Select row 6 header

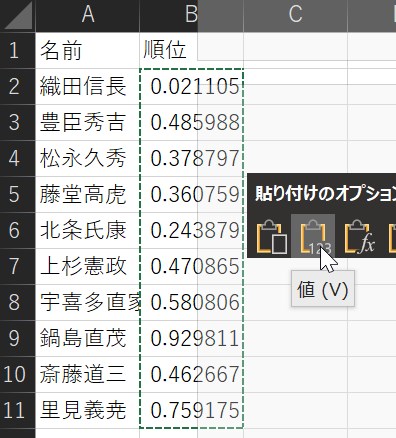pyautogui.click(x=17, y=230)
